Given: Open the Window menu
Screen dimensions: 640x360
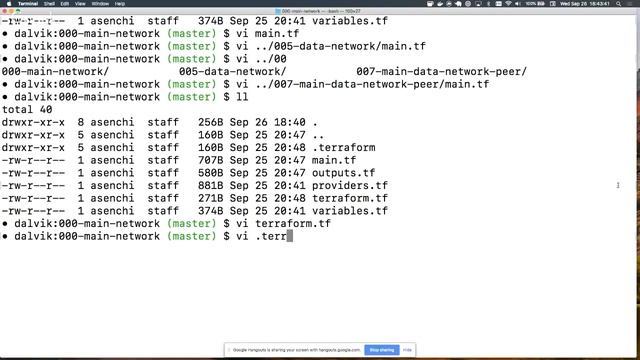Looking at the screenshot, I should tap(100, 4).
